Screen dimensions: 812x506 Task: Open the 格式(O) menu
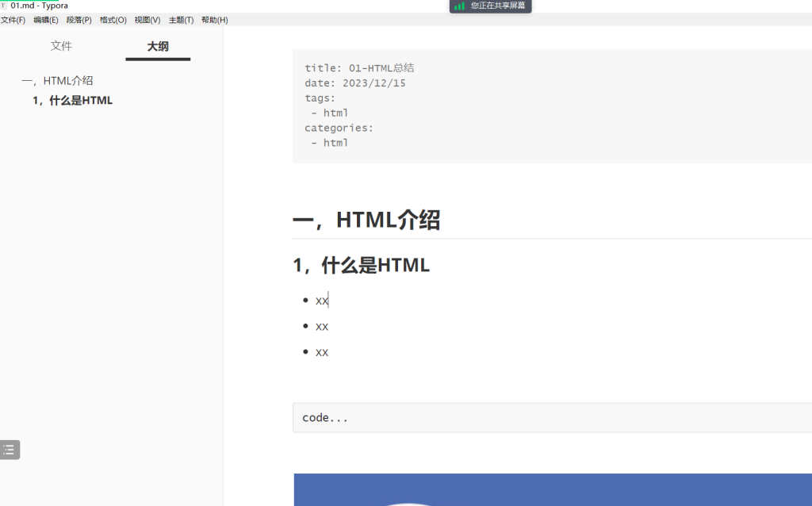click(x=113, y=20)
